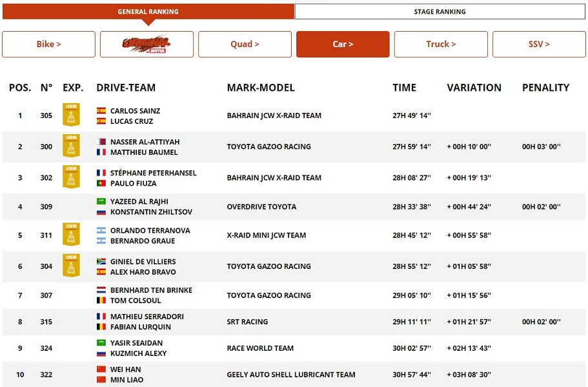
Task: Show the Bike category rankings
Action: click(x=48, y=45)
